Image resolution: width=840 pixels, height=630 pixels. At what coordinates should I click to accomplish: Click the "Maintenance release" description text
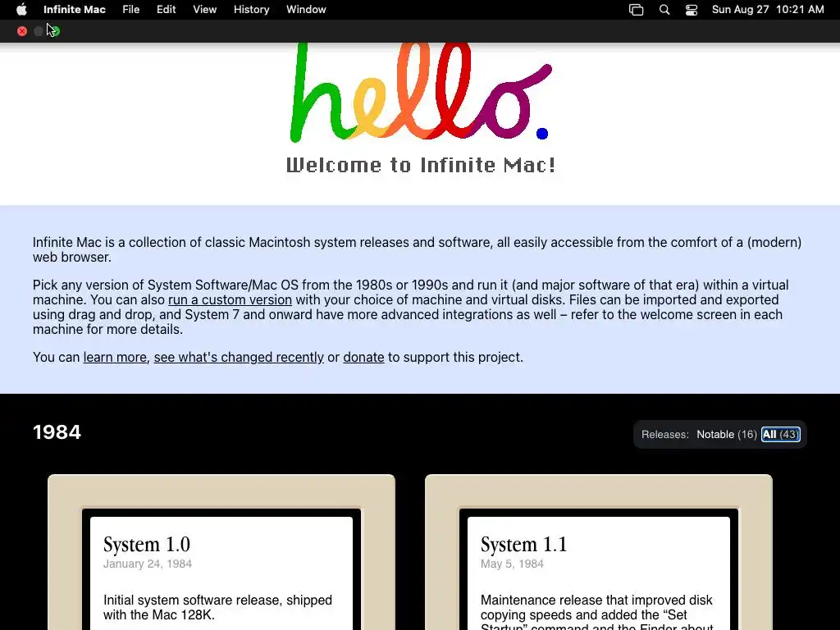point(596,614)
